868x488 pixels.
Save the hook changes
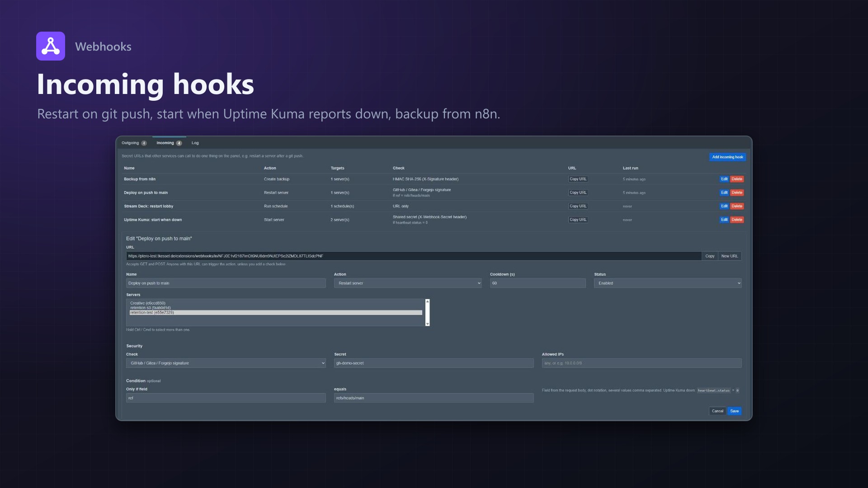pyautogui.click(x=735, y=411)
